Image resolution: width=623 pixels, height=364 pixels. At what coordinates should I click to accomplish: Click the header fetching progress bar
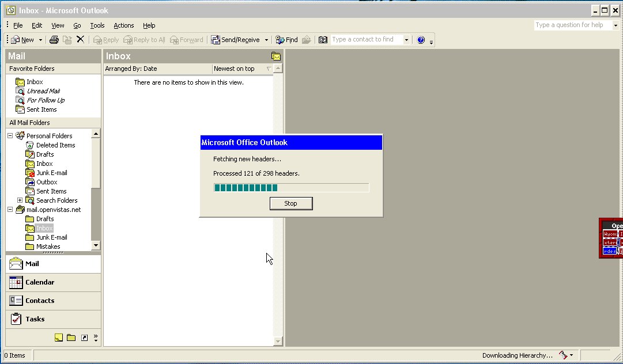coord(291,188)
